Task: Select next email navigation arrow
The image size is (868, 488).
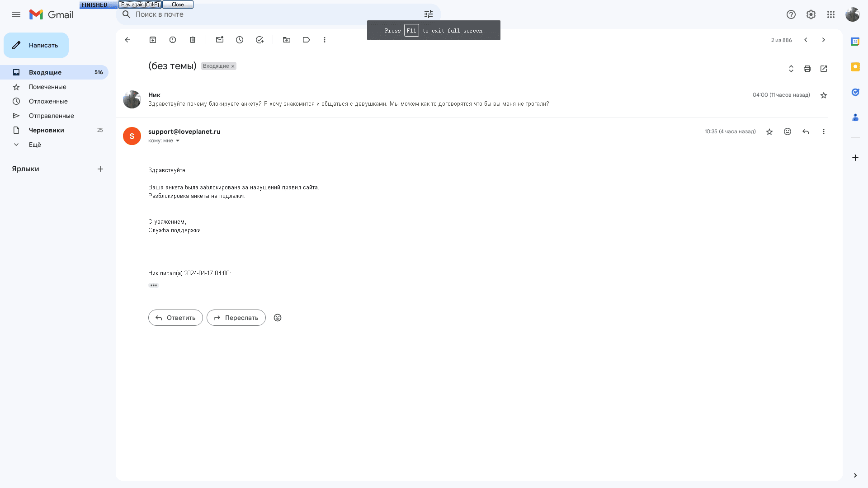Action: tap(823, 40)
